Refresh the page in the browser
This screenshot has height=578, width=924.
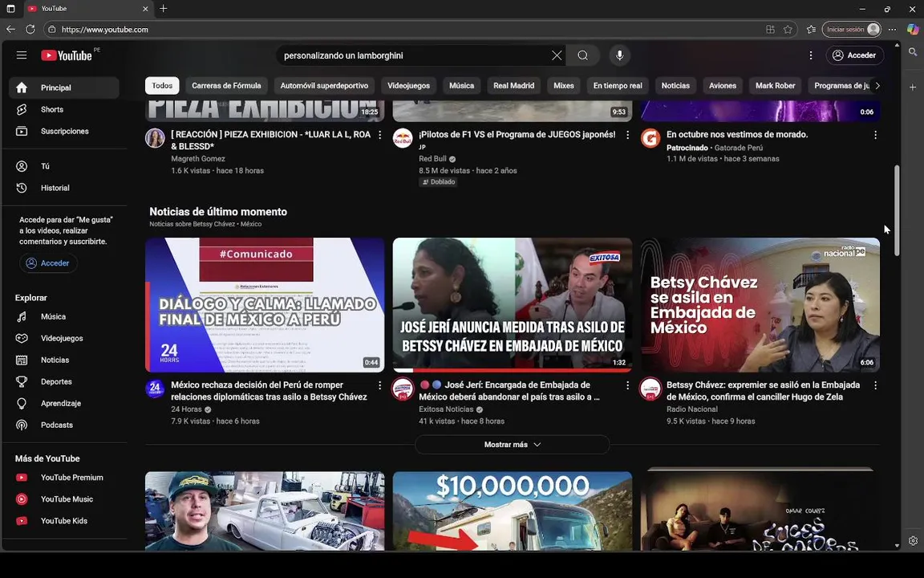point(30,29)
